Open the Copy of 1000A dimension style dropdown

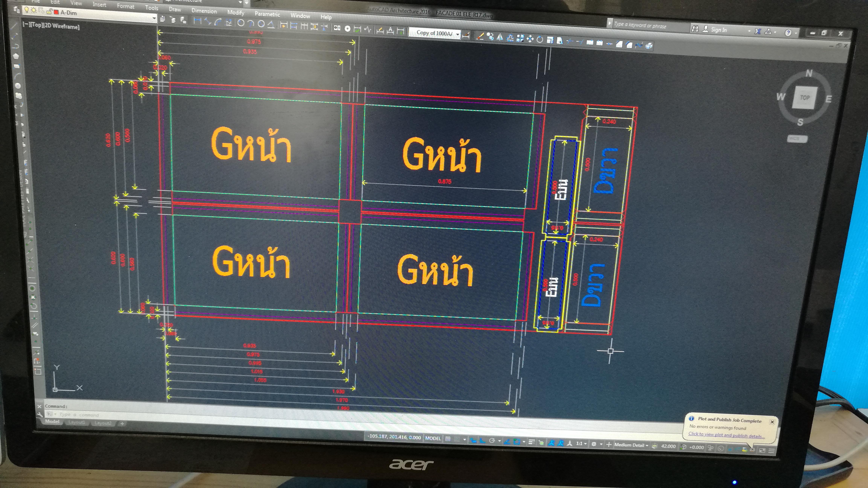pyautogui.click(x=458, y=34)
